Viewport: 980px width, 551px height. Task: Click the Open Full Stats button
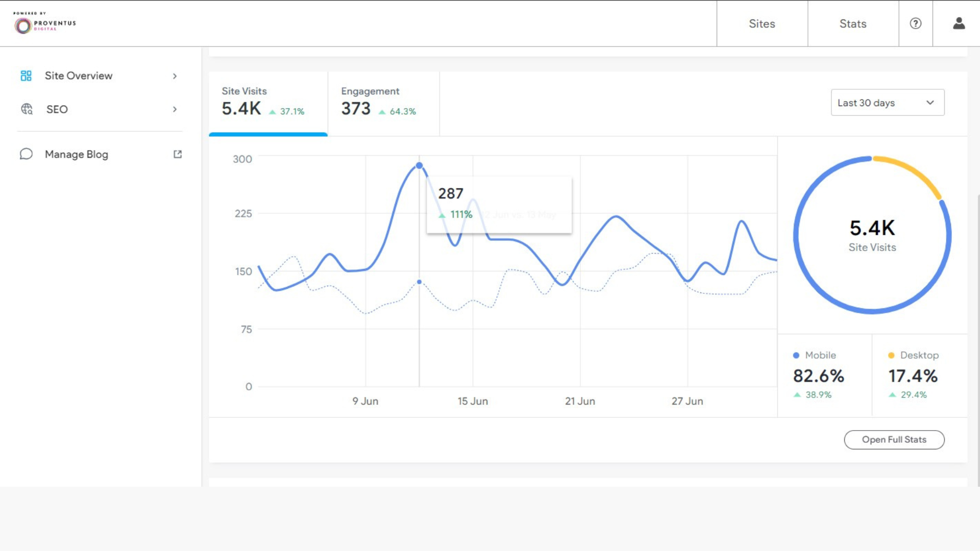[x=894, y=440]
